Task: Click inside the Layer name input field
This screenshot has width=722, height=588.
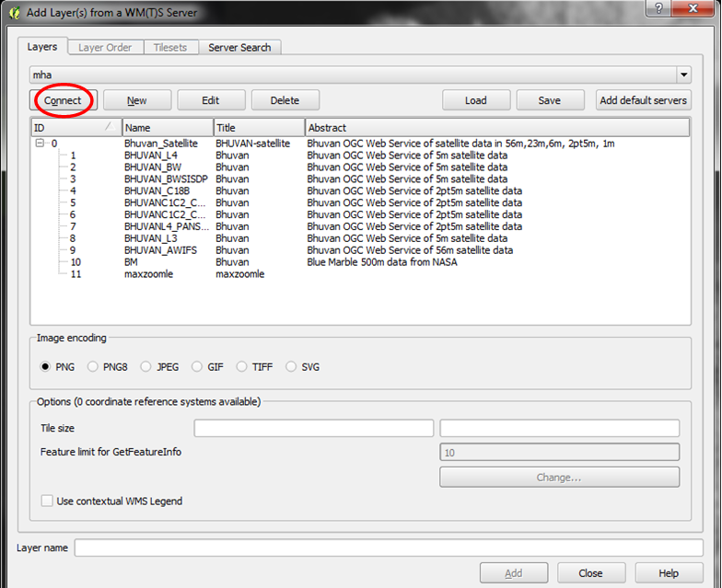Action: tap(389, 548)
